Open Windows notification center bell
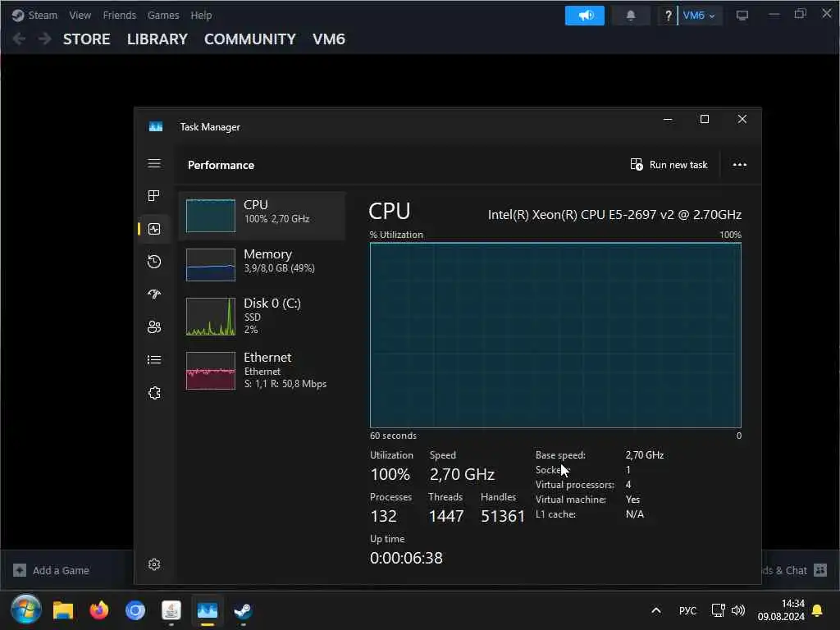Viewport: 840px width, 630px height. (818, 610)
